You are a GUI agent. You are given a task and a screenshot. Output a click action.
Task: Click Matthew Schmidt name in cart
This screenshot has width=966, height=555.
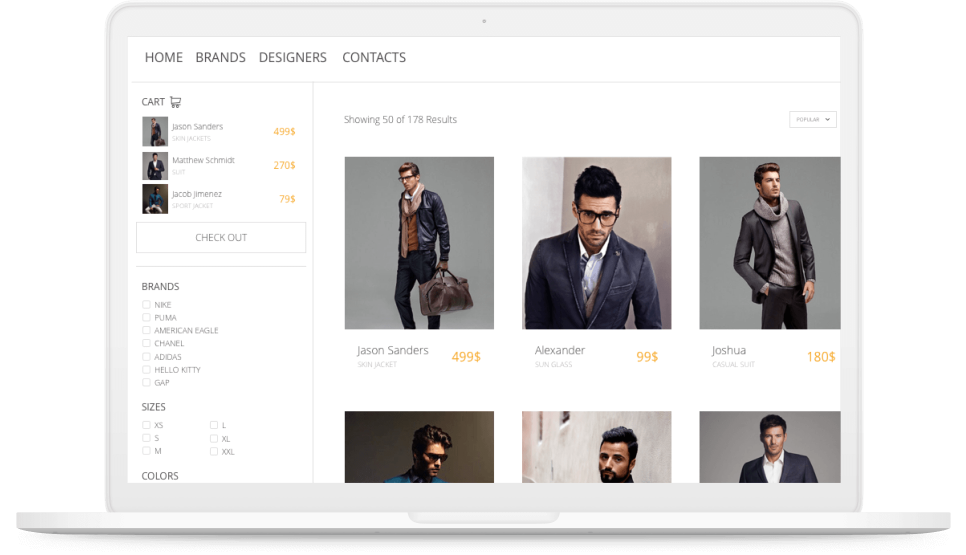[x=203, y=160]
